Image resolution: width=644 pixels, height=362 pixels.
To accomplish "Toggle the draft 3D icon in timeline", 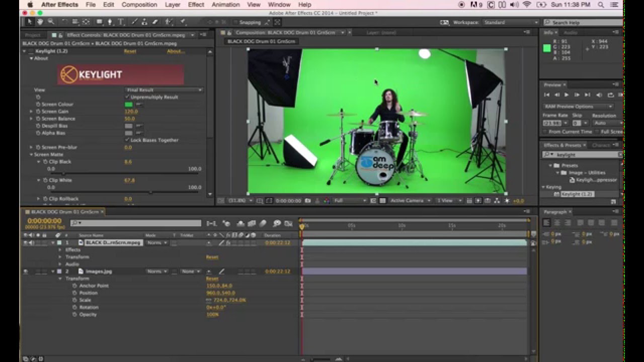I will (226, 223).
